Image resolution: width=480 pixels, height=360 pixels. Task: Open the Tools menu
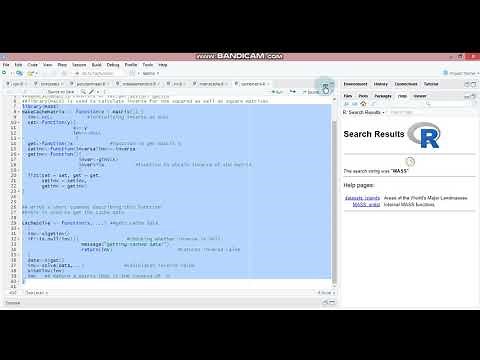tap(148, 65)
